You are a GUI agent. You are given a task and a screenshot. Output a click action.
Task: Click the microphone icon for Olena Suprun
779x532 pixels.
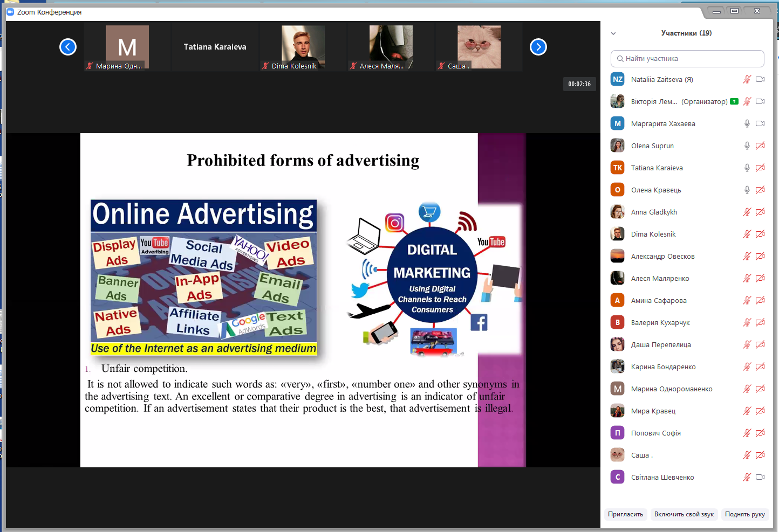(747, 146)
